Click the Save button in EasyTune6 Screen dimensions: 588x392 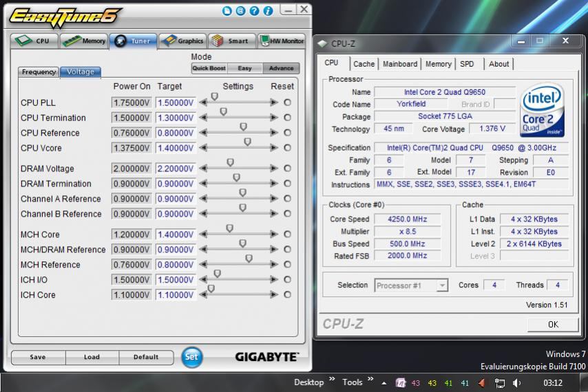point(38,357)
